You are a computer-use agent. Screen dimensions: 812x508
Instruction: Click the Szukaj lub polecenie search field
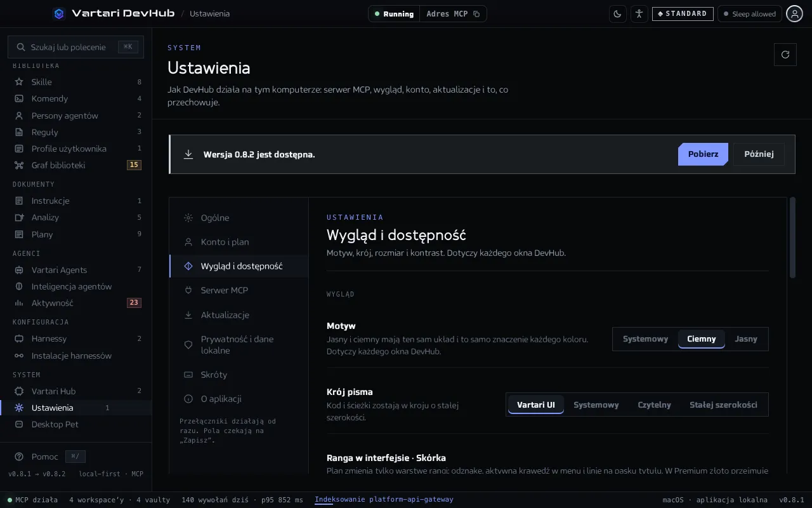tap(76, 47)
